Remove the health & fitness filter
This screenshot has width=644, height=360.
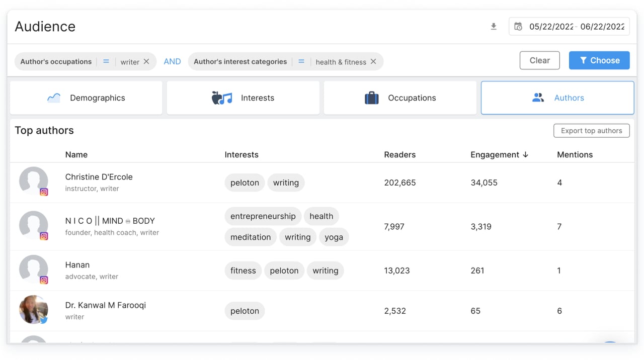tap(373, 61)
